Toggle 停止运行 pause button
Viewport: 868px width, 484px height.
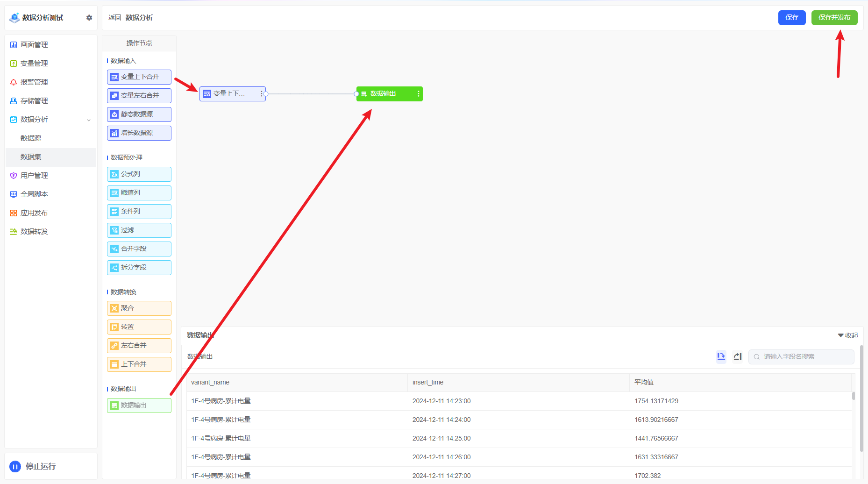coord(15,466)
